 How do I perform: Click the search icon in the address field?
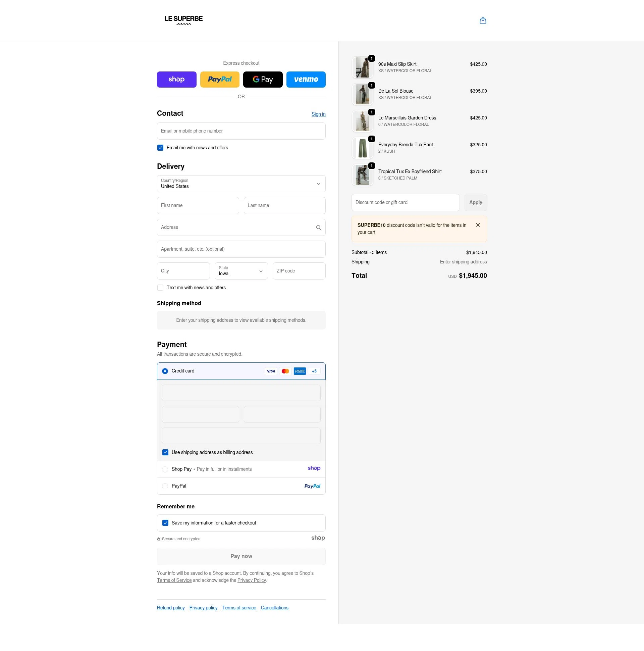[318, 227]
